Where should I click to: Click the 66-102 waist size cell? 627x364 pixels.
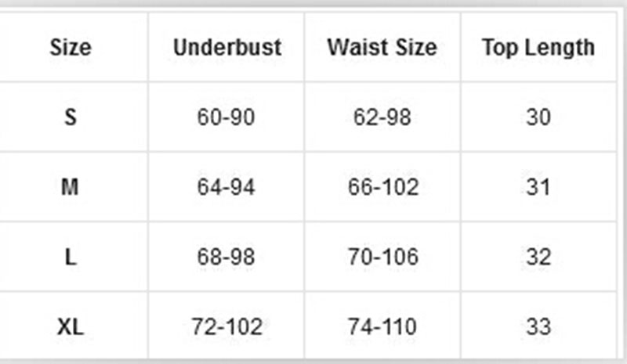coord(382,187)
